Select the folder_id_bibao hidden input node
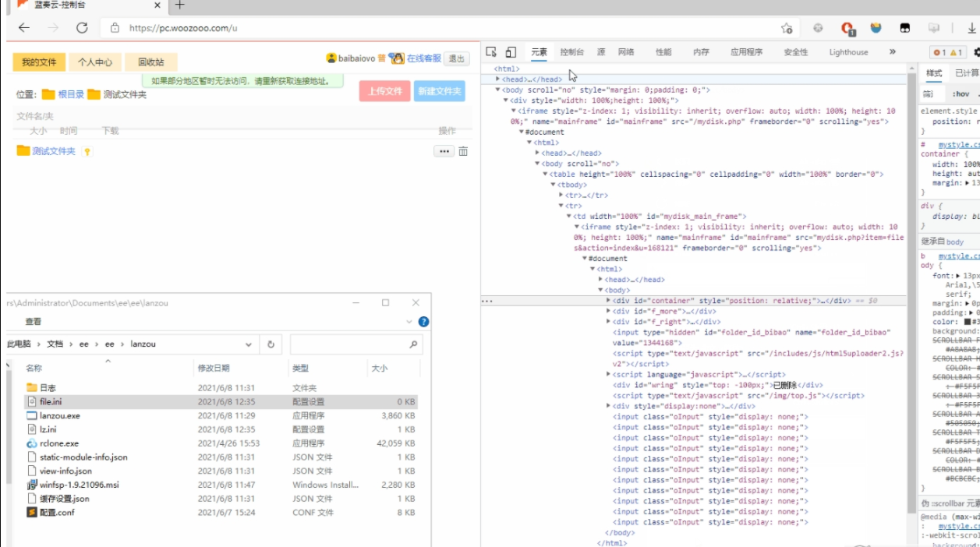980x547 pixels. [x=751, y=337]
